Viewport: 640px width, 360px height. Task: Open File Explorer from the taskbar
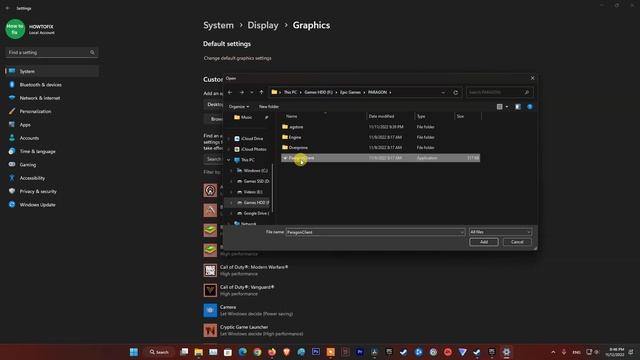tap(199, 352)
